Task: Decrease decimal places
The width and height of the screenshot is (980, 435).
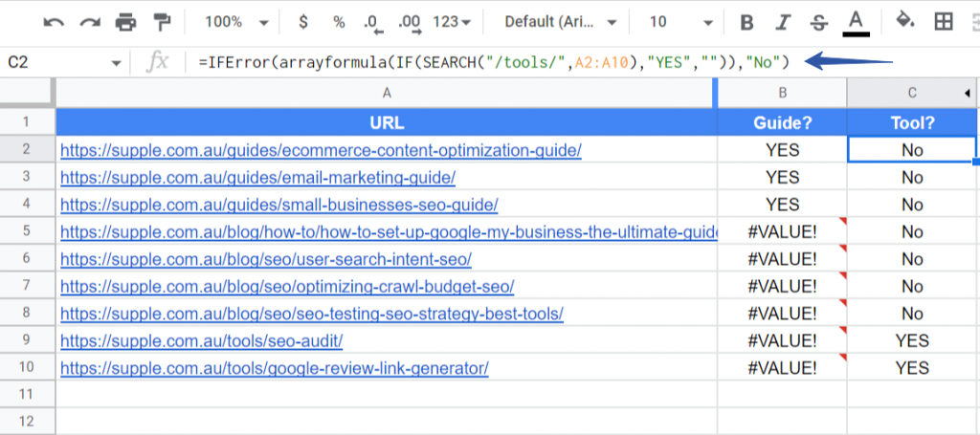Action: point(374,24)
